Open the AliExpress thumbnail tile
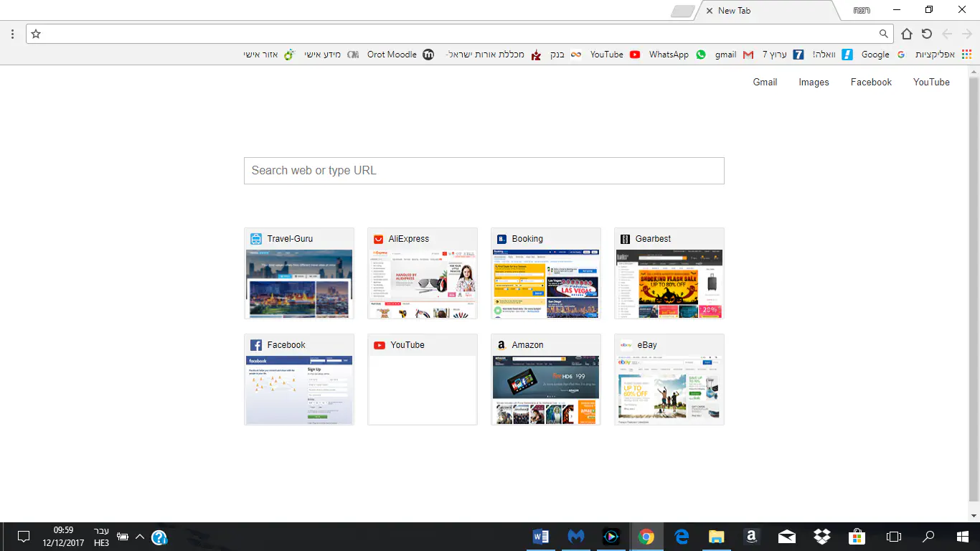The width and height of the screenshot is (980, 551). coord(423,274)
